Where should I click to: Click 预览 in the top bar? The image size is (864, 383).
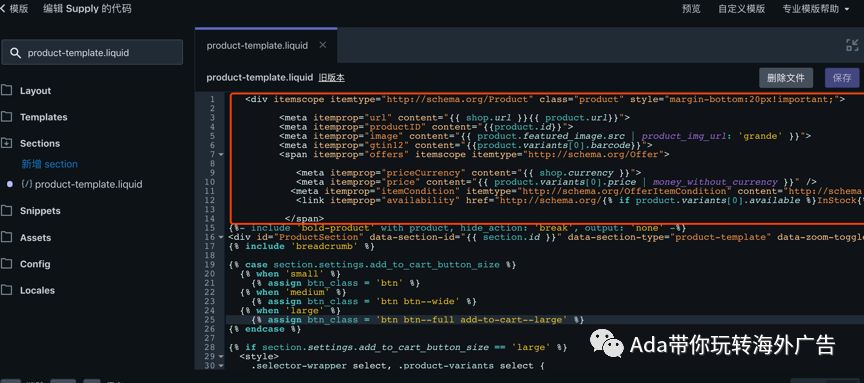[691, 9]
